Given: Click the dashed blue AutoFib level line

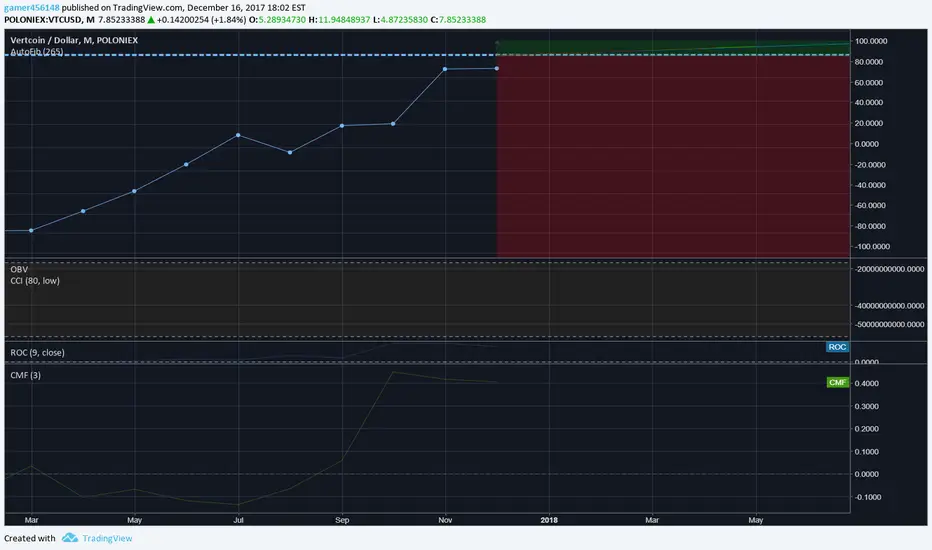Looking at the screenshot, I should click(427, 55).
